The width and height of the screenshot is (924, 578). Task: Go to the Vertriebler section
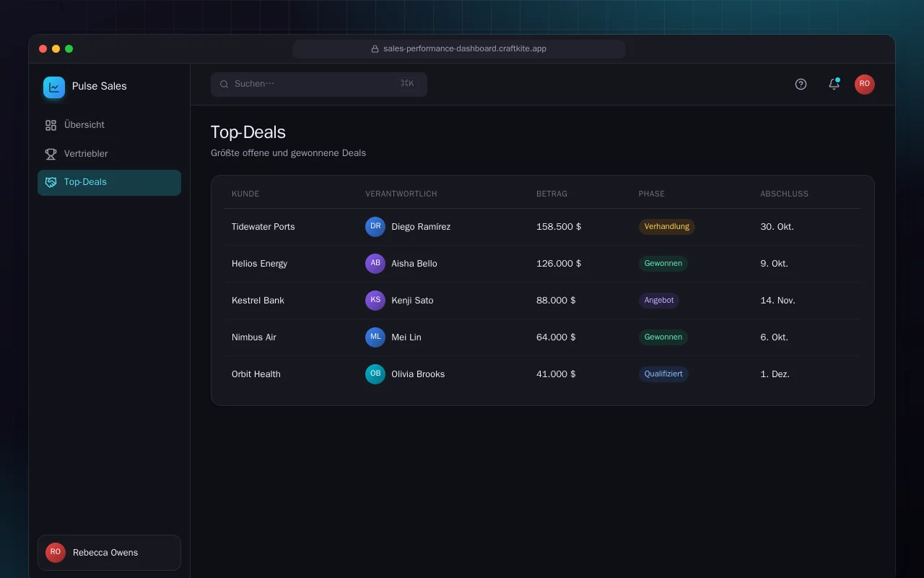pos(109,154)
